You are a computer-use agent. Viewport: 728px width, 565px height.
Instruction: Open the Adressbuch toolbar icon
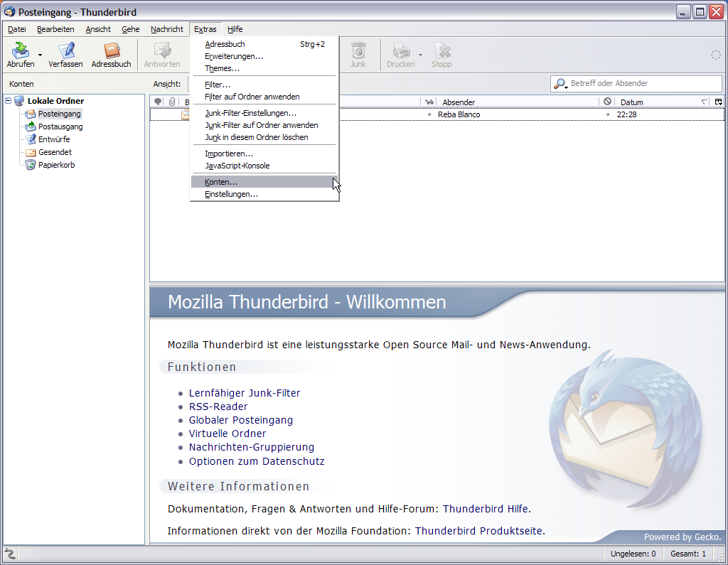pyautogui.click(x=112, y=50)
